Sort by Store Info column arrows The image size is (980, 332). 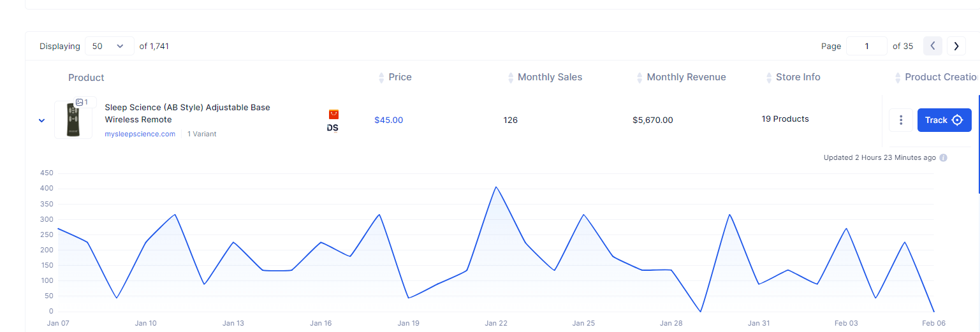click(x=769, y=77)
